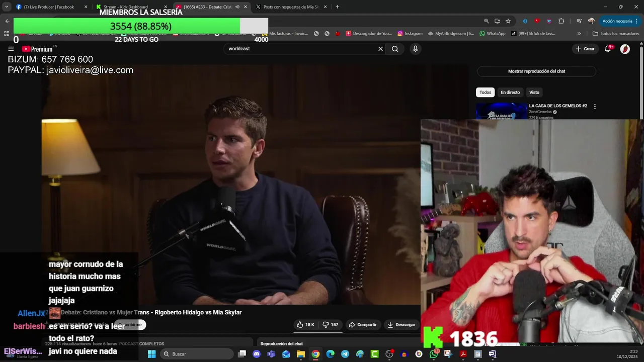The width and height of the screenshot is (644, 362).
Task: Open Task View in taskbar
Action: tap(242, 354)
